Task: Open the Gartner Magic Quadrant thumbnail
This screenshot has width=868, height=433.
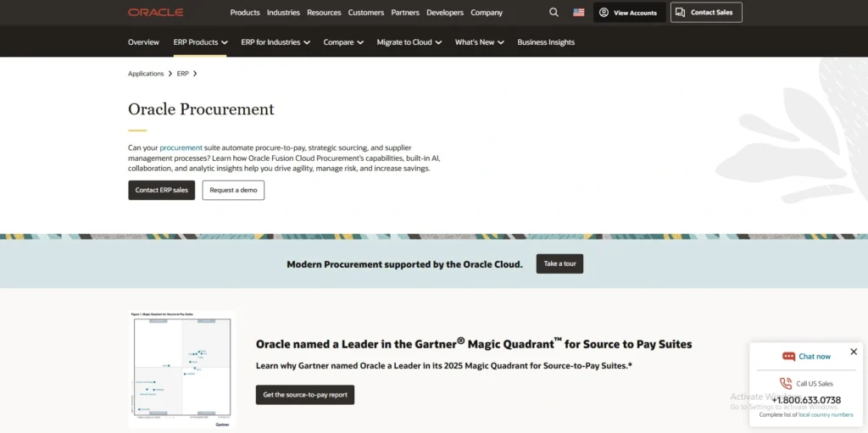Action: [x=181, y=369]
